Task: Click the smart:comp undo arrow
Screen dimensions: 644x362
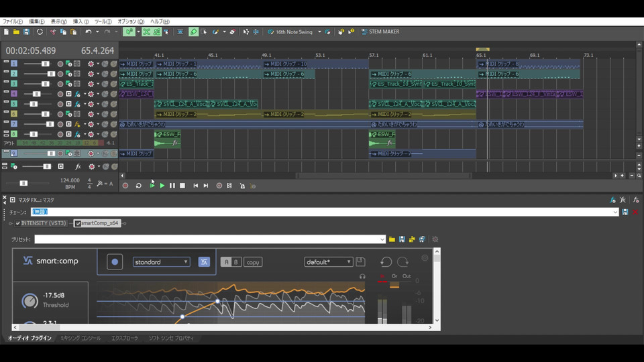Action: [386, 262]
